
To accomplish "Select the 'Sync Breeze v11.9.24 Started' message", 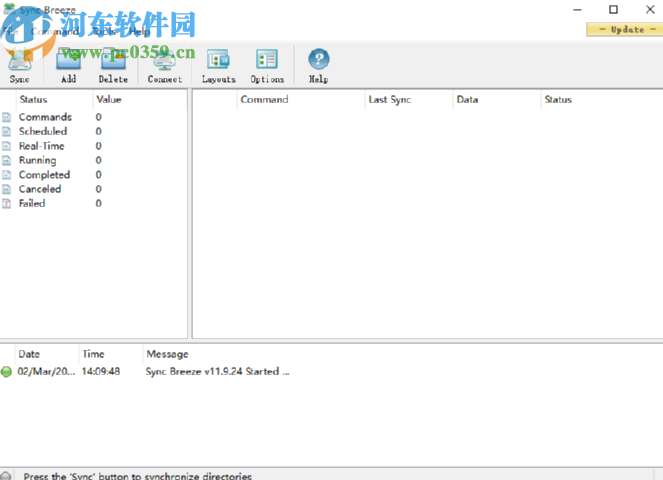I will [x=217, y=372].
